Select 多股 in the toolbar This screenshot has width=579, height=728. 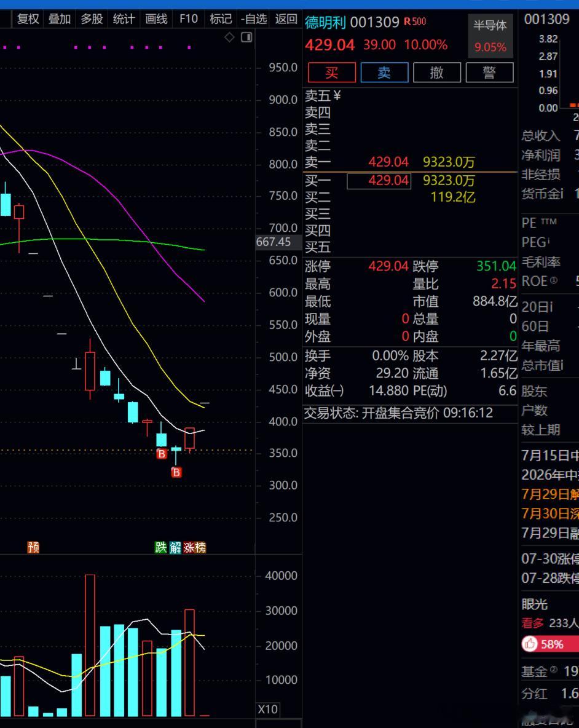[92, 19]
